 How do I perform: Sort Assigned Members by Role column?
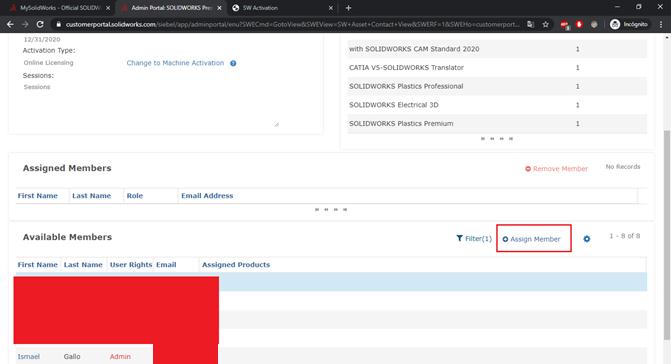(135, 195)
